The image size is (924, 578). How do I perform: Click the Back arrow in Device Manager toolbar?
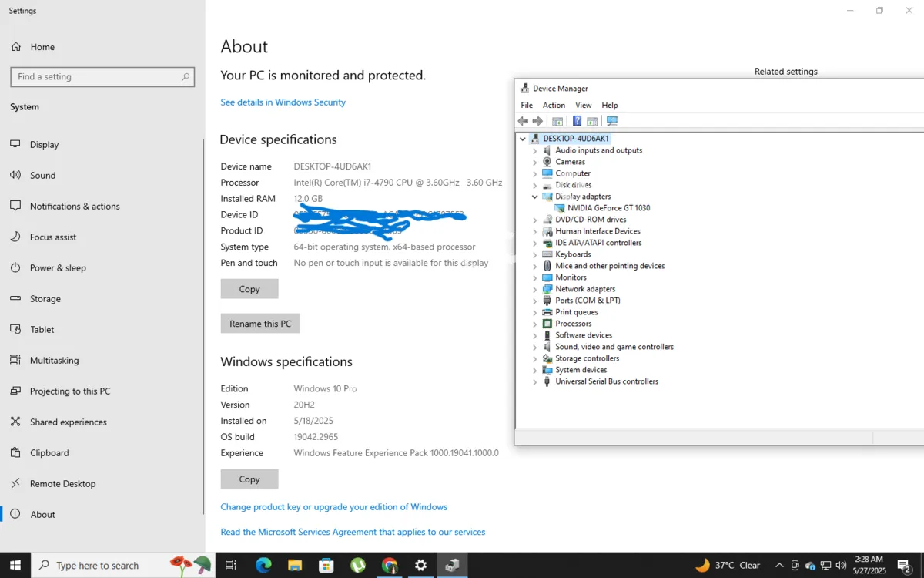pos(523,120)
